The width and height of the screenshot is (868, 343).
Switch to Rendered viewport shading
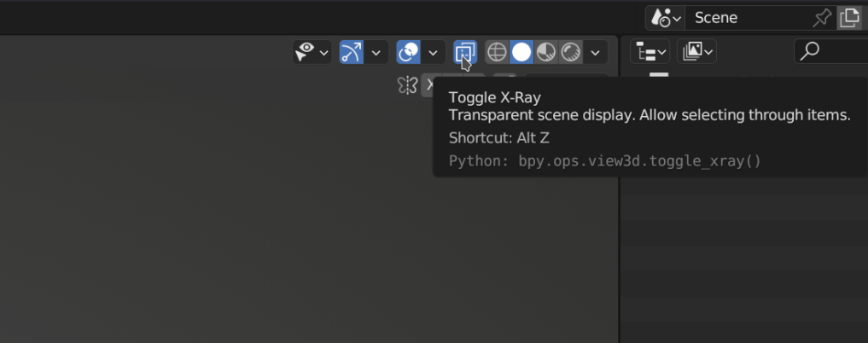[570, 53]
